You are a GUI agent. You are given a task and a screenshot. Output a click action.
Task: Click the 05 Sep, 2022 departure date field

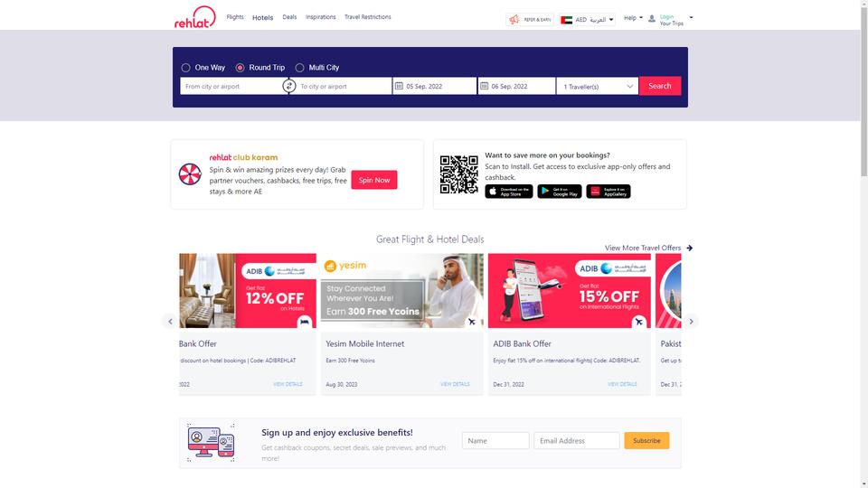tap(435, 87)
